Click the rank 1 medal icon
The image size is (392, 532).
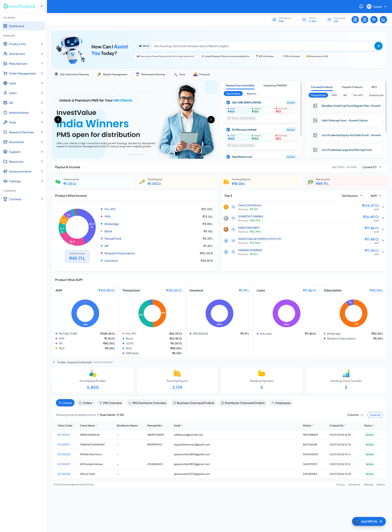click(x=226, y=207)
